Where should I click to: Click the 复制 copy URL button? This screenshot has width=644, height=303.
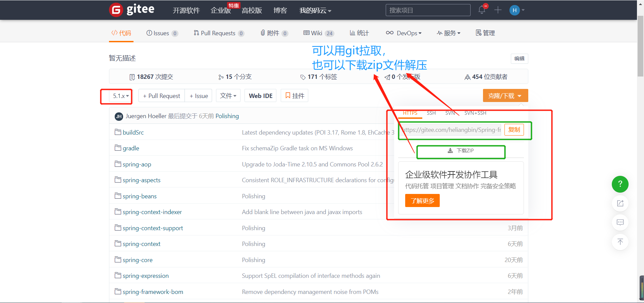[x=514, y=130]
